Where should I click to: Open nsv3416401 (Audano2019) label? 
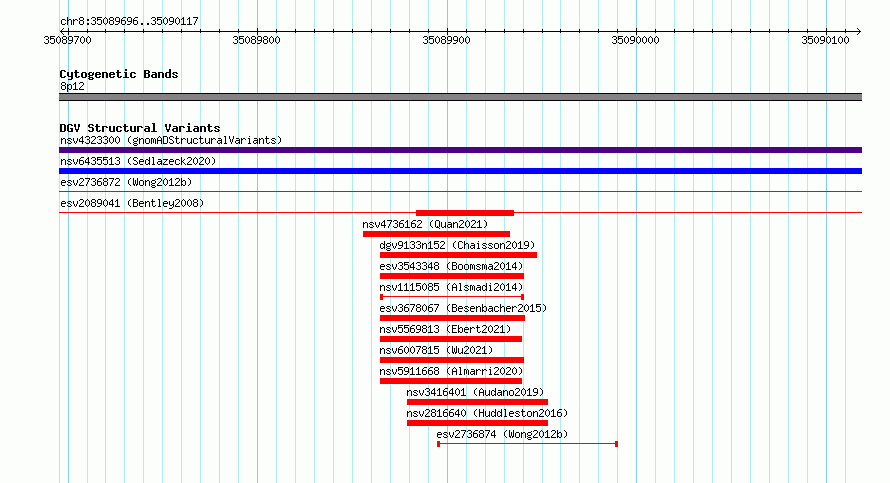coord(475,392)
